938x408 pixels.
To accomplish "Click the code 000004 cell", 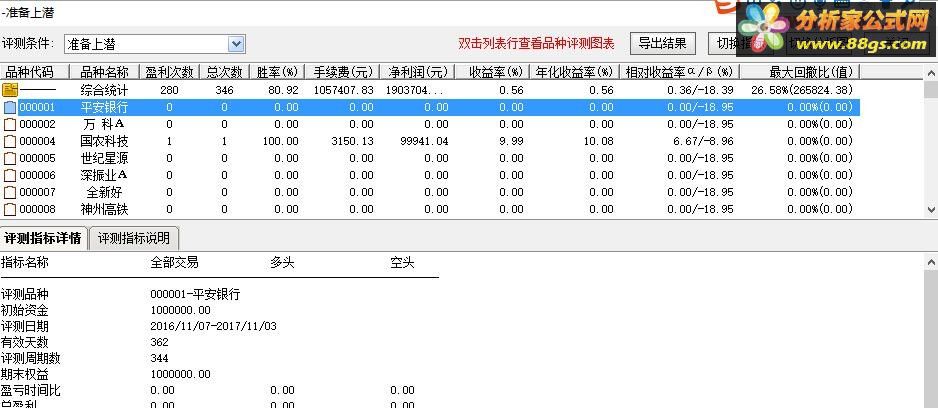I will (x=37, y=142).
